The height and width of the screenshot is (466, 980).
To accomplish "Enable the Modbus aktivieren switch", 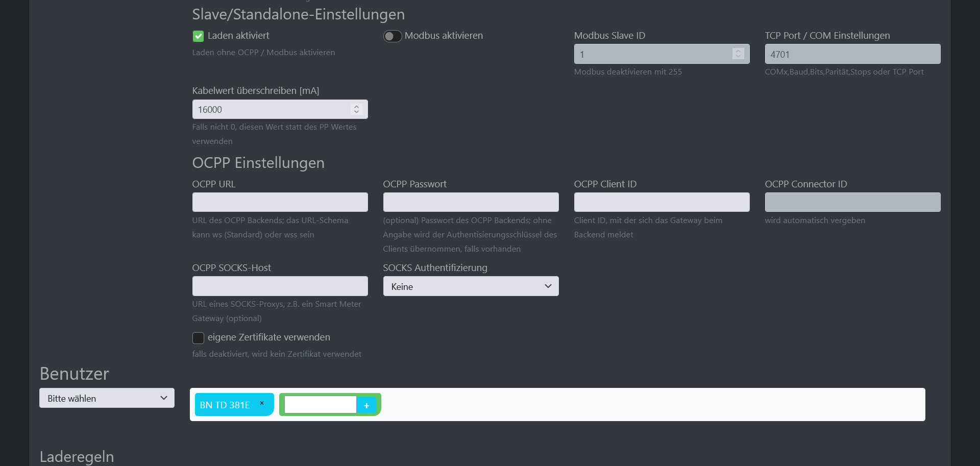I will coord(392,36).
